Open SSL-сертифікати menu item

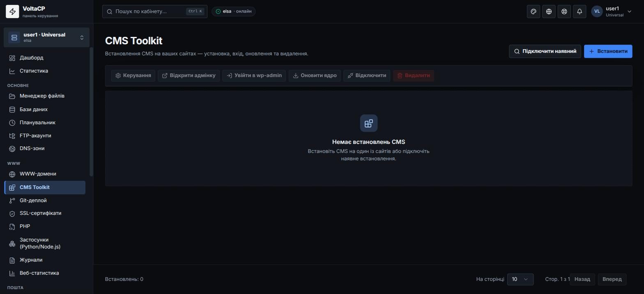[x=45, y=213]
